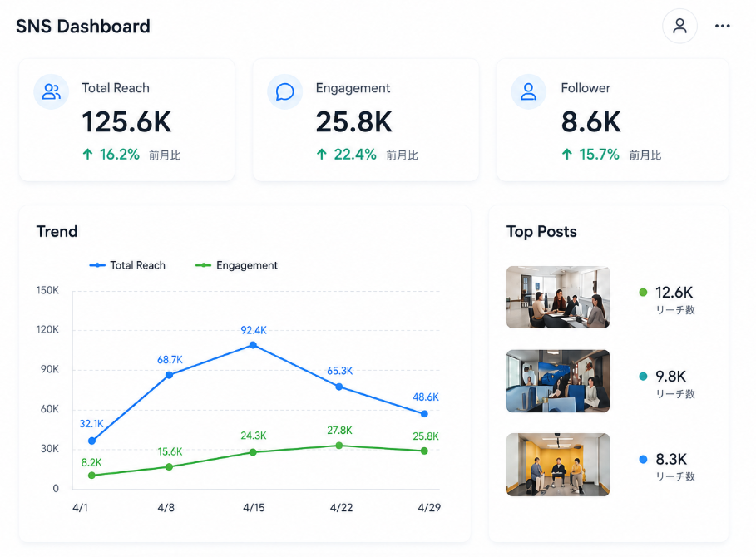
Task: Open the yellow-room post with 8.3K reach
Action: tap(558, 465)
